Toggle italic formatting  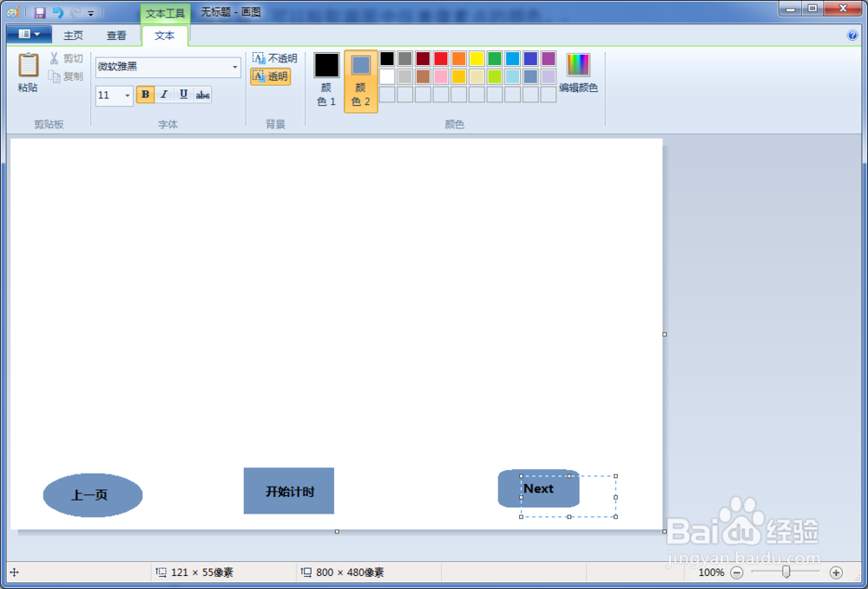164,95
